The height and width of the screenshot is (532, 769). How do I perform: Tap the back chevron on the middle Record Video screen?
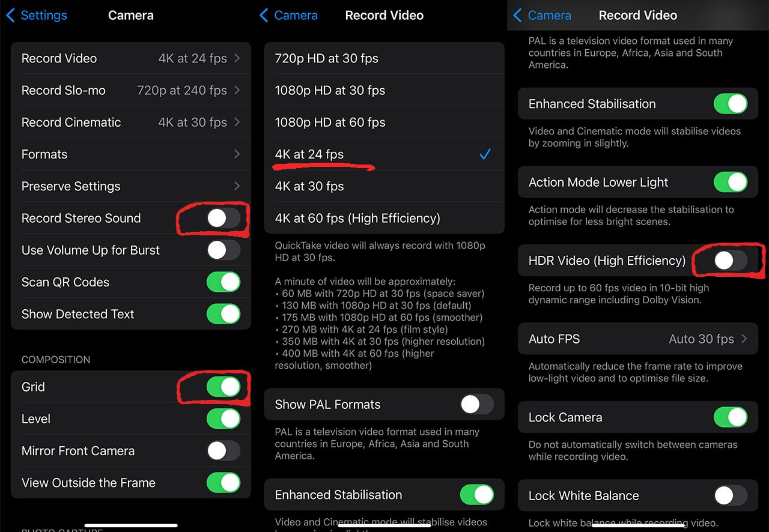tap(264, 16)
